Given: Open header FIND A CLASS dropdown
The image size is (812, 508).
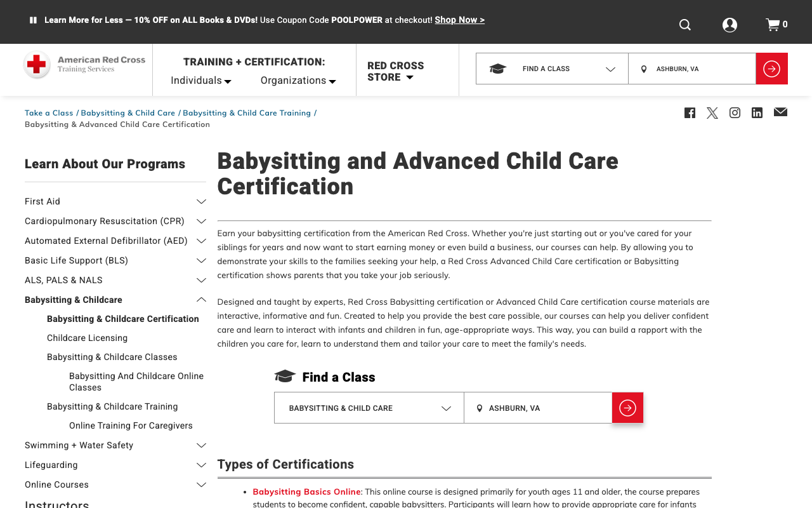Looking at the screenshot, I should (552, 69).
